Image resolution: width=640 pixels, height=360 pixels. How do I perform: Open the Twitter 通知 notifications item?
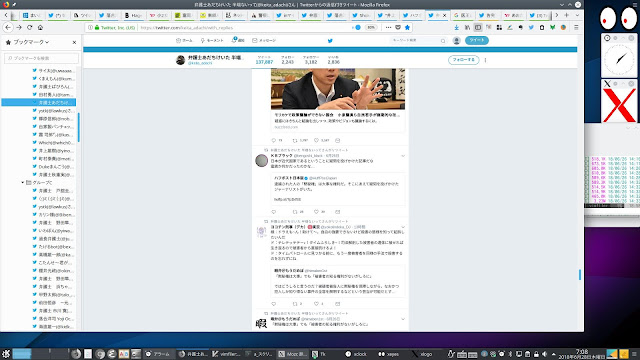tap(238, 40)
